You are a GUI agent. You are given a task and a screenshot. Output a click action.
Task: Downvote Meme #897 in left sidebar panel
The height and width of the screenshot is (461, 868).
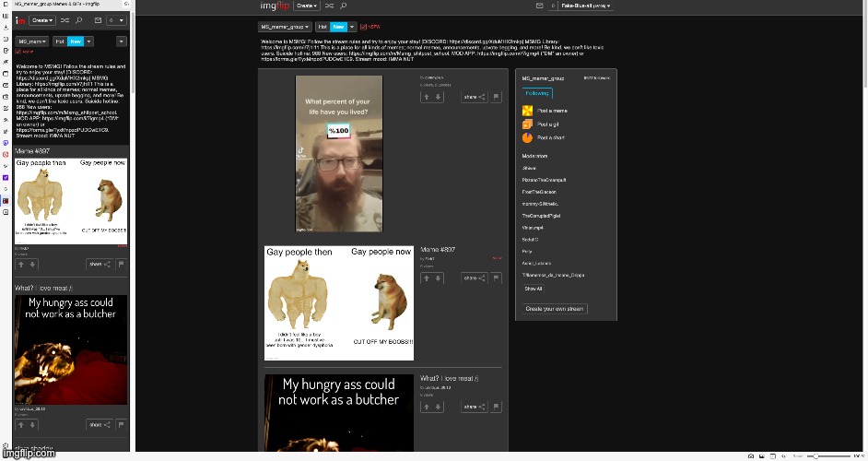coord(32,265)
